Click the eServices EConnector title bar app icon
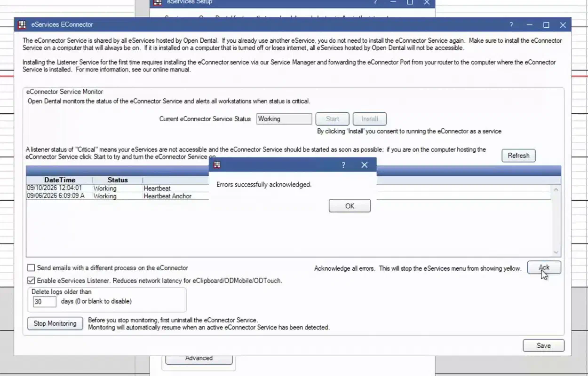588x376 pixels. [x=22, y=24]
